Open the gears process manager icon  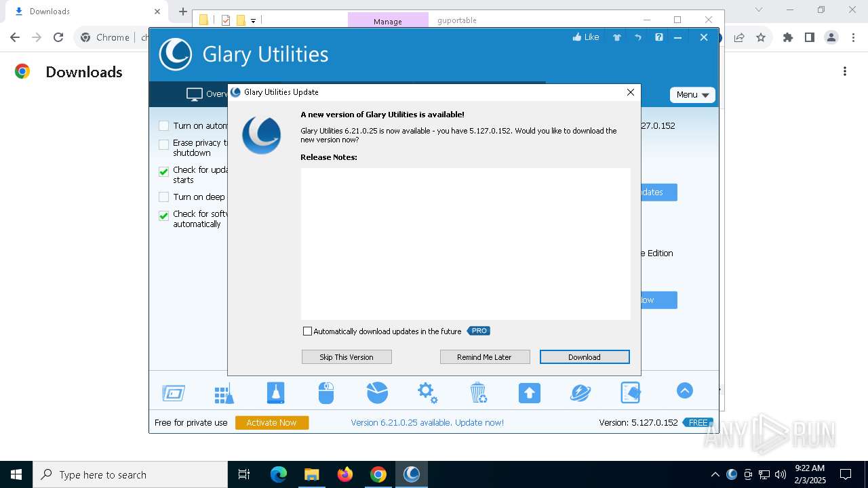[x=427, y=392]
